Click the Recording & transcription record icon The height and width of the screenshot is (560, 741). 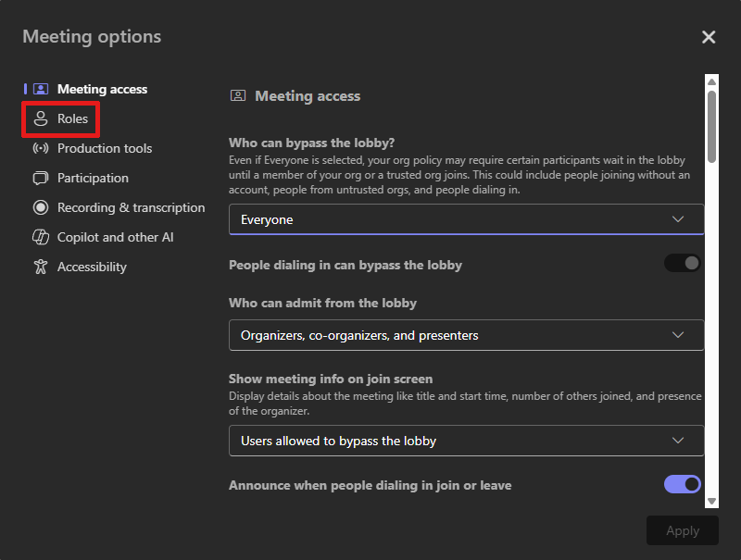(x=41, y=207)
